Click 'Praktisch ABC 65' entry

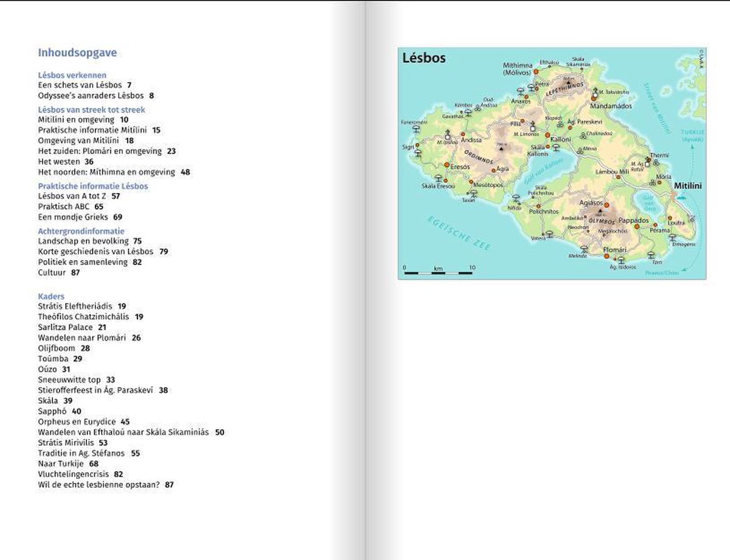[71, 207]
